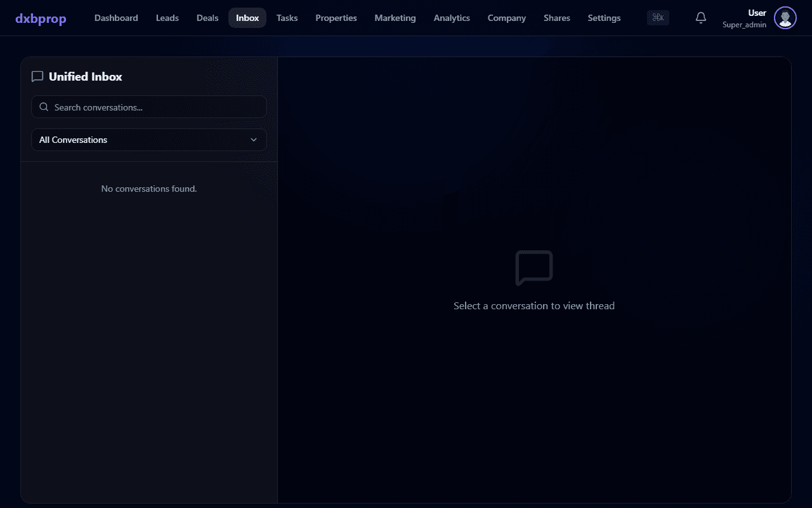Screen dimensions: 812x508
Task: Open the command palette ⌘K shortcut
Action: [658, 18]
